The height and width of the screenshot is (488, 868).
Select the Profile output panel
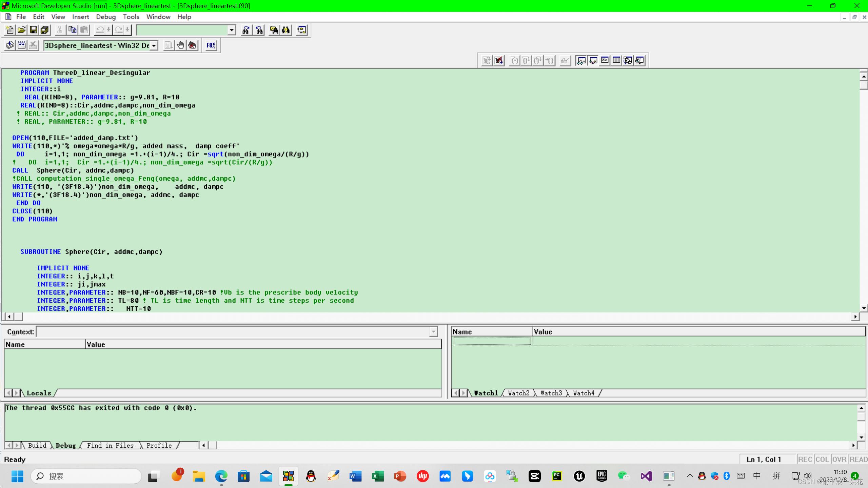158,445
